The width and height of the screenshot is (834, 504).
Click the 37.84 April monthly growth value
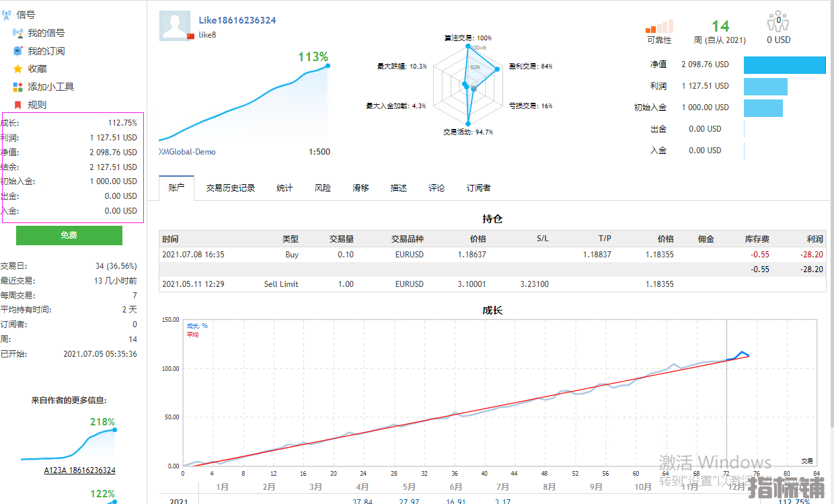[363, 501]
